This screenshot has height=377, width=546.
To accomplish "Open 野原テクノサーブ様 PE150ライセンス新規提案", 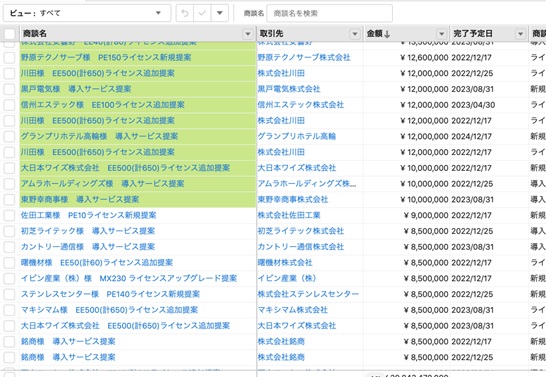I will 106,57.
